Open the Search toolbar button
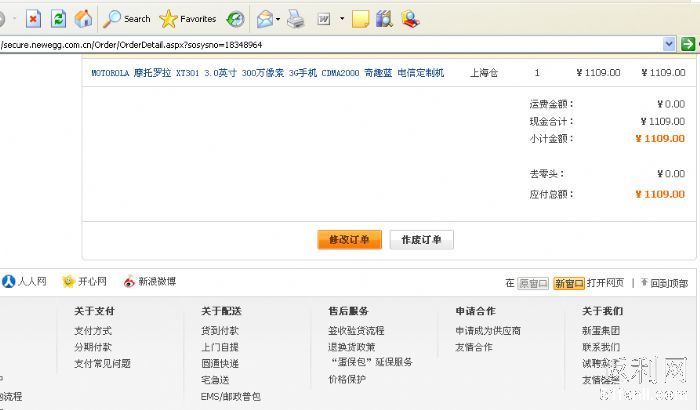The image size is (700, 410). tap(127, 18)
